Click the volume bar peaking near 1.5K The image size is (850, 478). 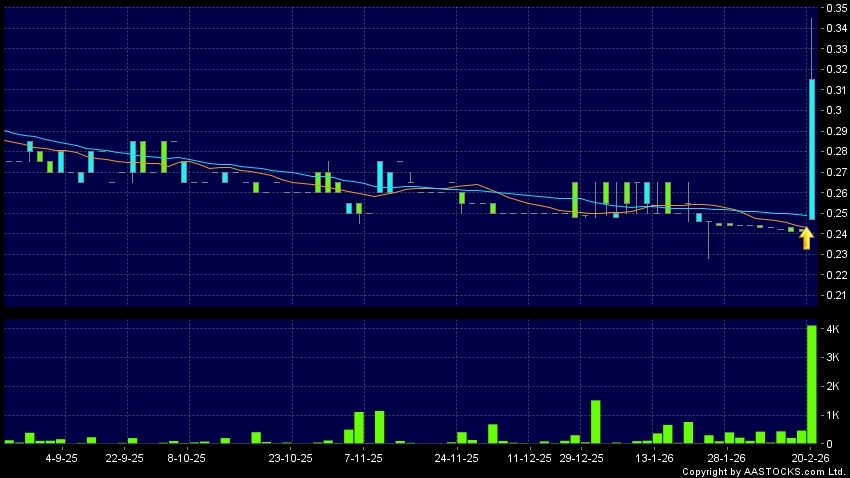pos(595,421)
